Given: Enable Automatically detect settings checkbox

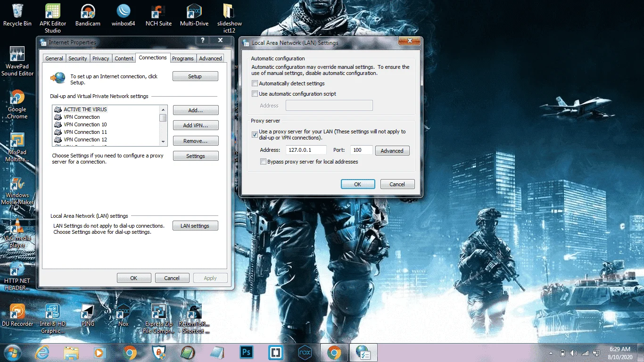Looking at the screenshot, I should 255,83.
